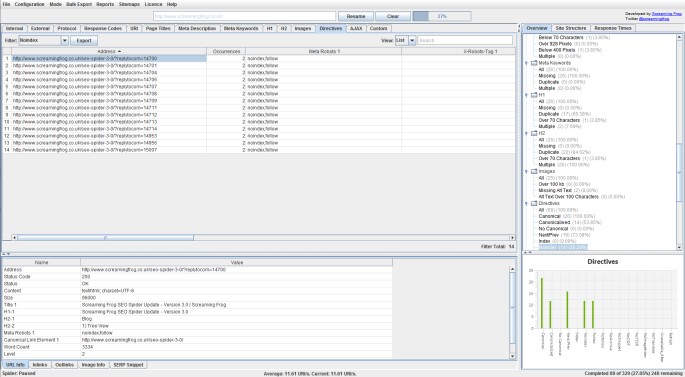The image size is (685, 377).
Task: Open the SERP Snippet tab
Action: 128,364
